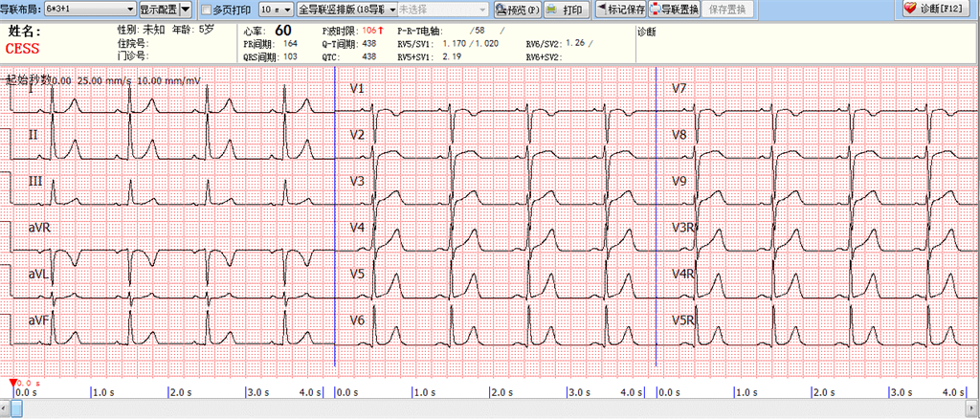Expand the arrow beside 显示配置
The image size is (980, 419).
coord(185,10)
